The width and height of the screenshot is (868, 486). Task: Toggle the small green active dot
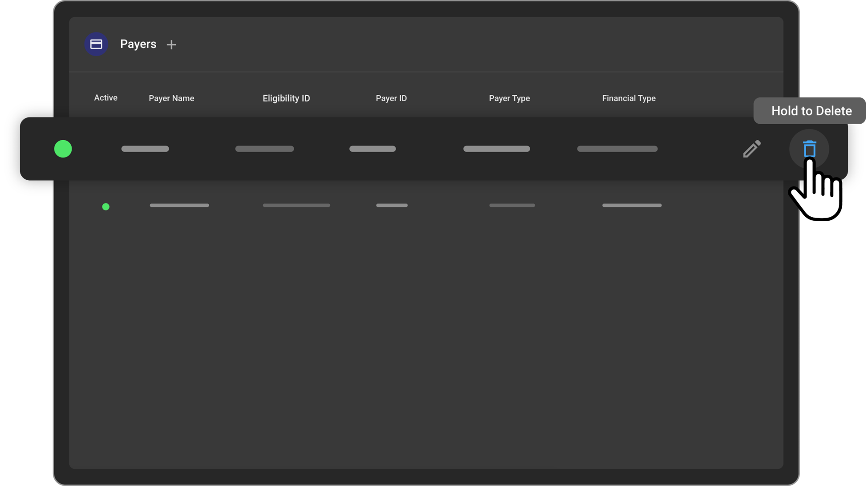point(106,207)
